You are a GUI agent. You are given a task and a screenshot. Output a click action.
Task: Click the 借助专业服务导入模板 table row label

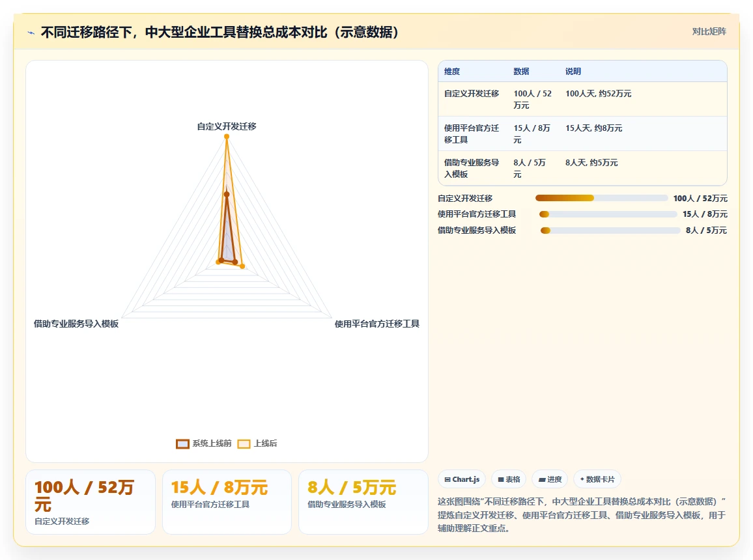472,169
